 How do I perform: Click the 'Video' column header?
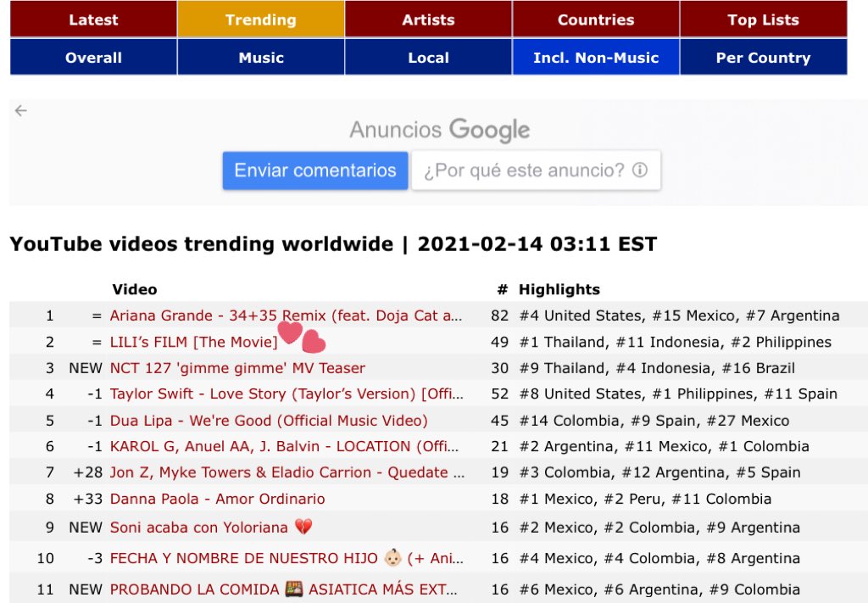(135, 289)
